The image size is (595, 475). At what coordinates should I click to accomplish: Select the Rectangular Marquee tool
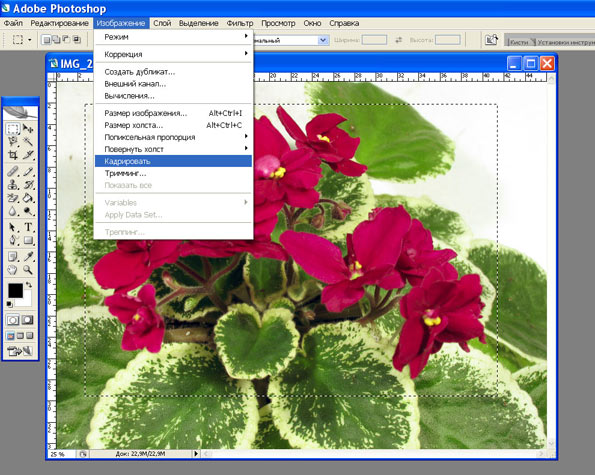tap(13, 129)
